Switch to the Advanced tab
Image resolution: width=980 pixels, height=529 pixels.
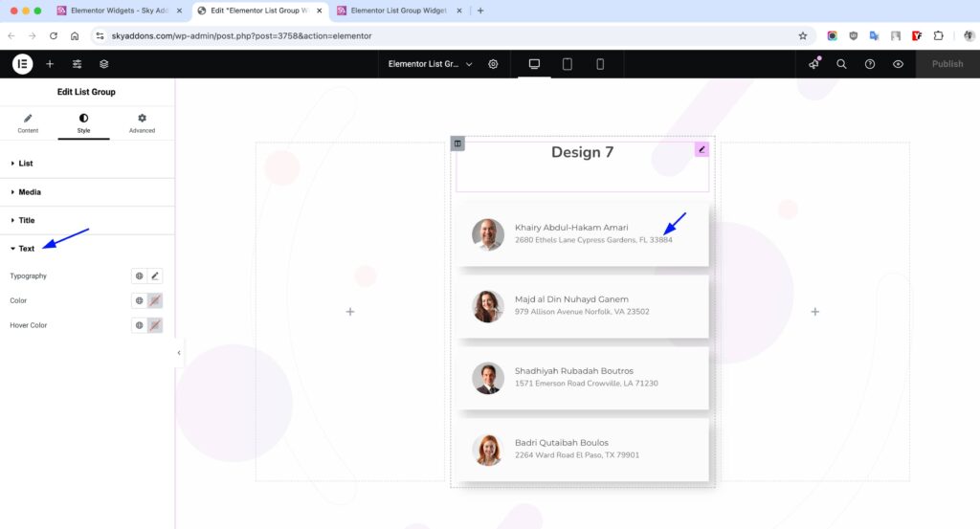142,123
